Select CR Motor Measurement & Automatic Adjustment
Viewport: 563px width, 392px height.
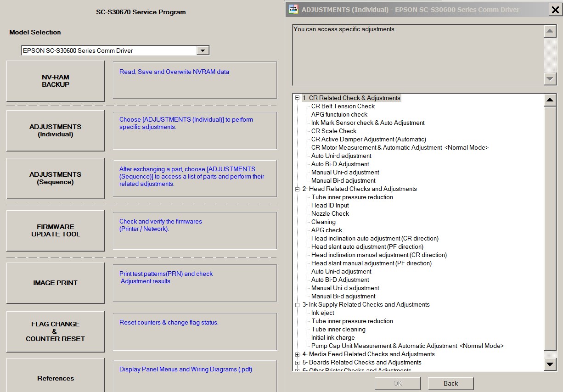[x=400, y=147]
